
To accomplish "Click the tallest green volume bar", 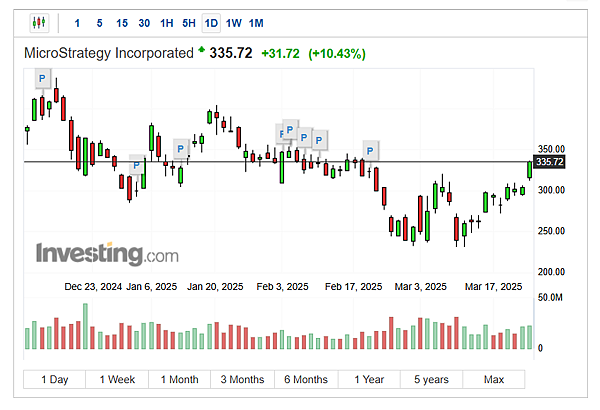I will coord(85,326).
